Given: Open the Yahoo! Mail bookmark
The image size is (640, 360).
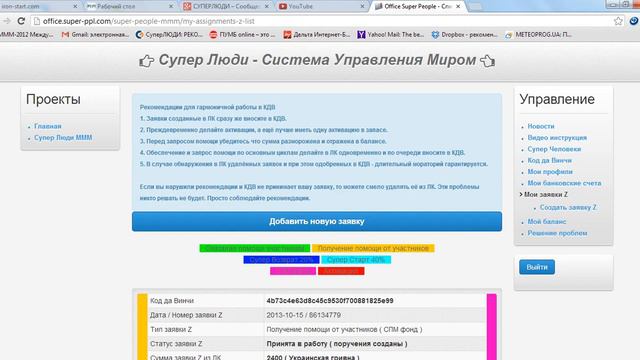Looking at the screenshot, I should [x=391, y=35].
